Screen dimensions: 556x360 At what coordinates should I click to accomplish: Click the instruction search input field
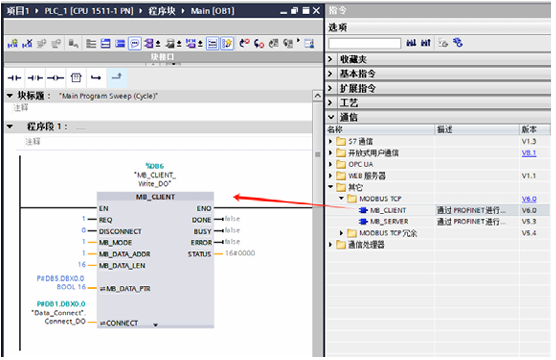[x=365, y=44]
